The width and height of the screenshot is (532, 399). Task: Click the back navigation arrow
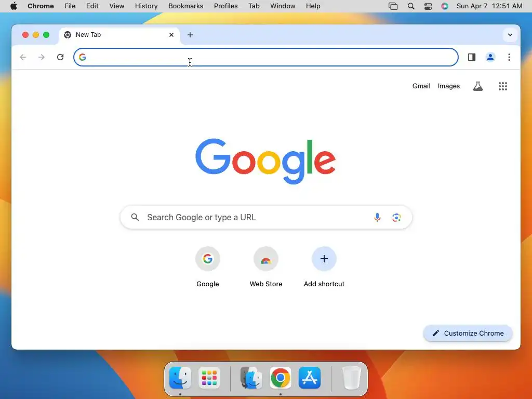(23, 57)
